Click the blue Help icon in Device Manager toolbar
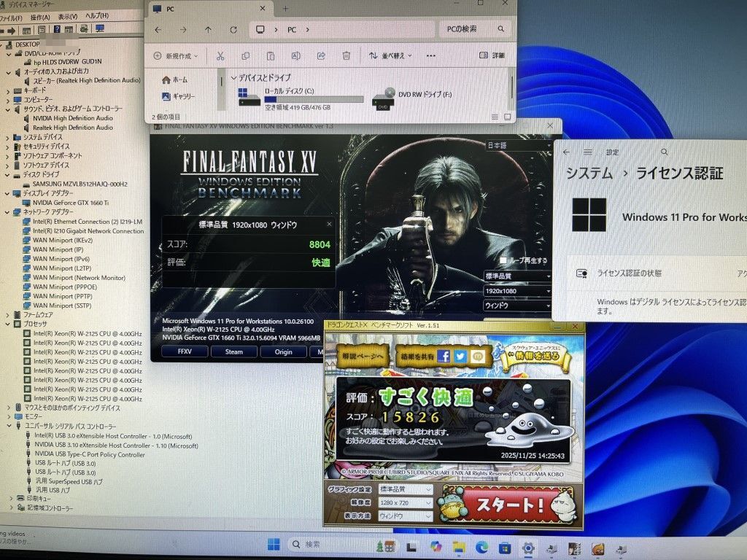This screenshot has width=747, height=560. (58, 29)
